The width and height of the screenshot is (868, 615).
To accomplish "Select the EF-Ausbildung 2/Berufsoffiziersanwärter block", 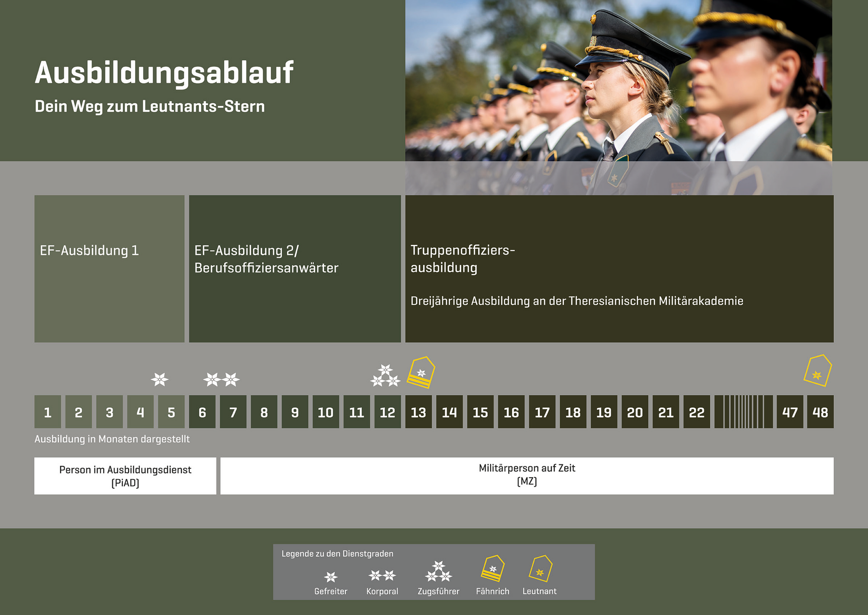I will coord(295,269).
